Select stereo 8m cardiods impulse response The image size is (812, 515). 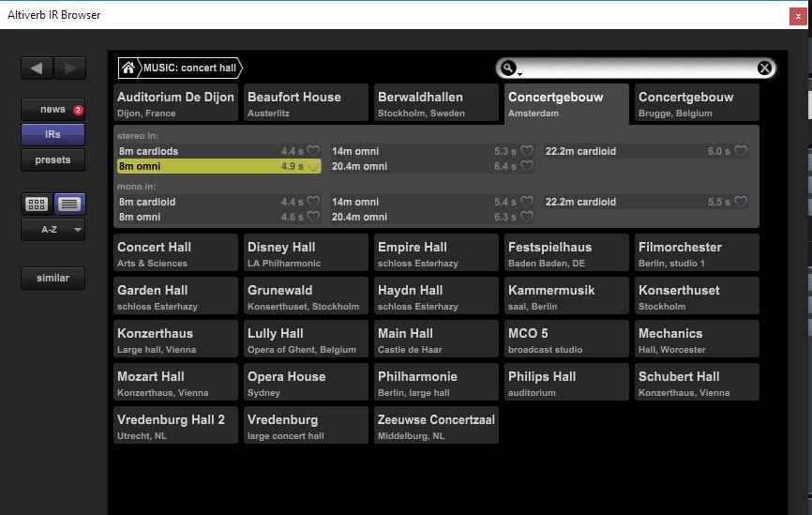219,151
